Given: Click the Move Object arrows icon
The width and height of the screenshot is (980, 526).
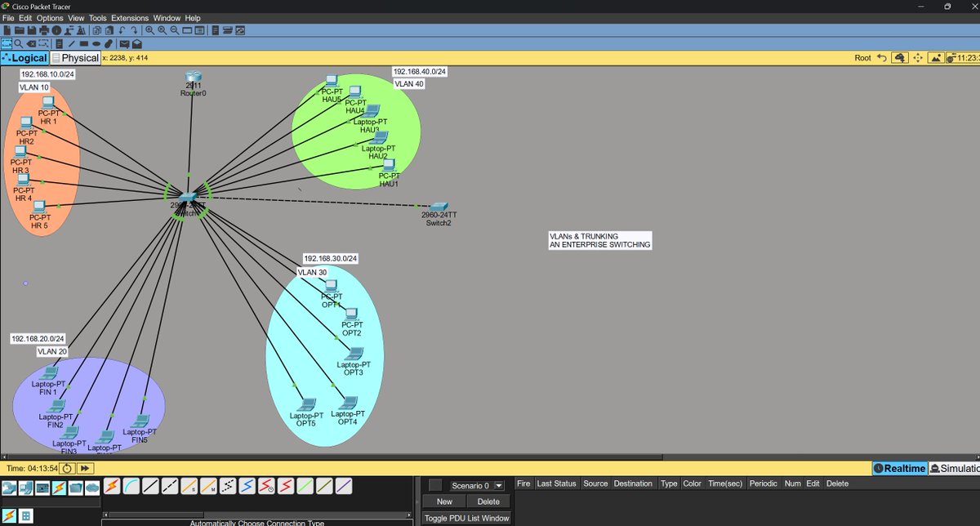Looking at the screenshot, I should point(917,58).
